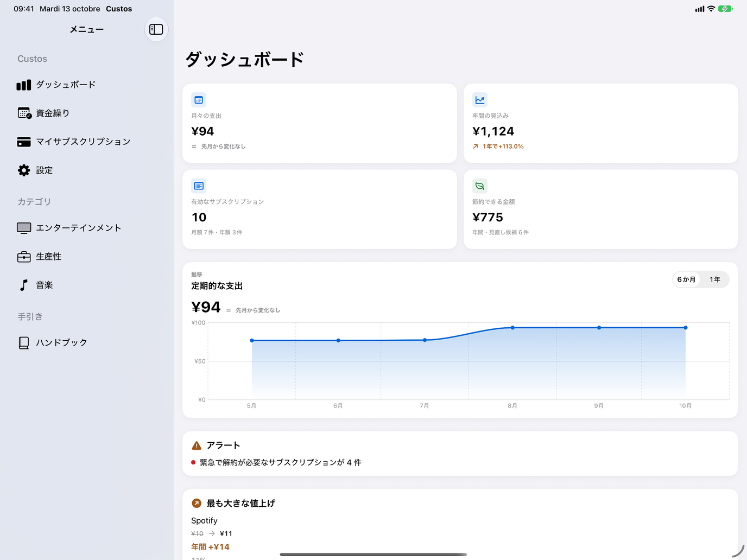Click the エンターテインメント TV icon
The width and height of the screenshot is (747, 560).
click(24, 228)
